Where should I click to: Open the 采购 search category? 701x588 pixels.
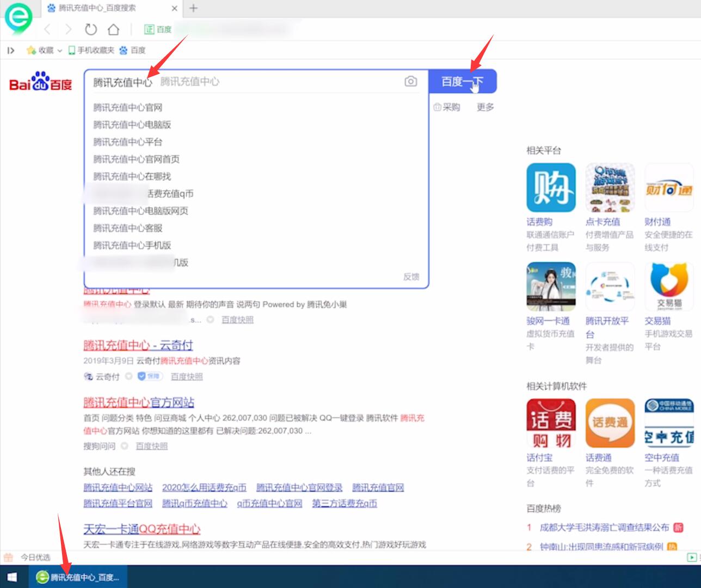(x=447, y=107)
